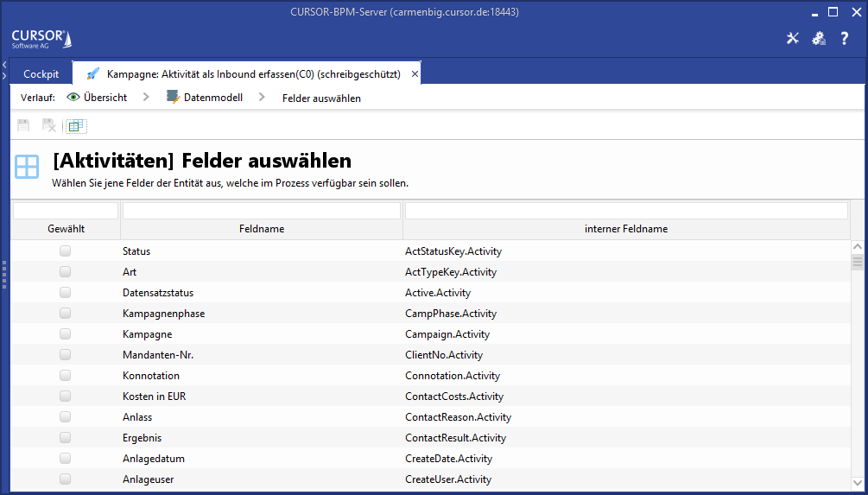Click the table column chooser toolbar icon

(77, 126)
